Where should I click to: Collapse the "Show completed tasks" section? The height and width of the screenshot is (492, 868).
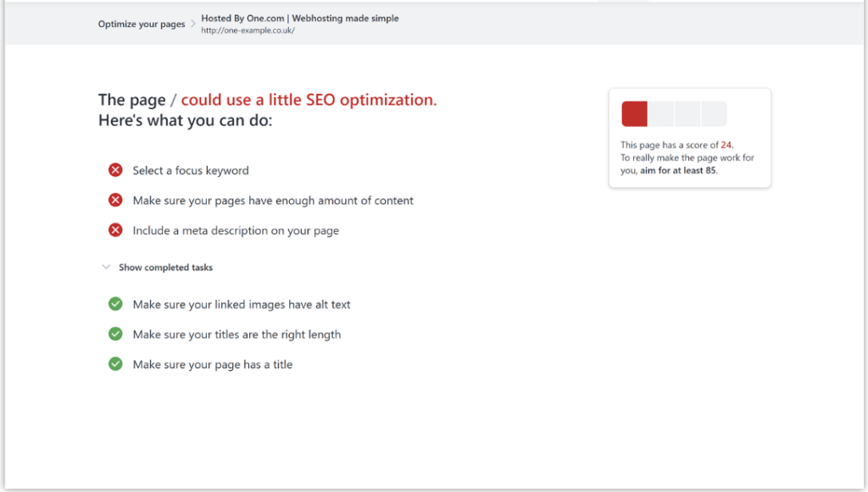(165, 267)
